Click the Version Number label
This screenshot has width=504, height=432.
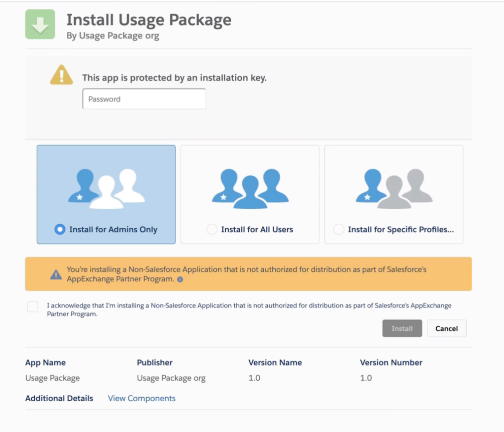tap(391, 362)
